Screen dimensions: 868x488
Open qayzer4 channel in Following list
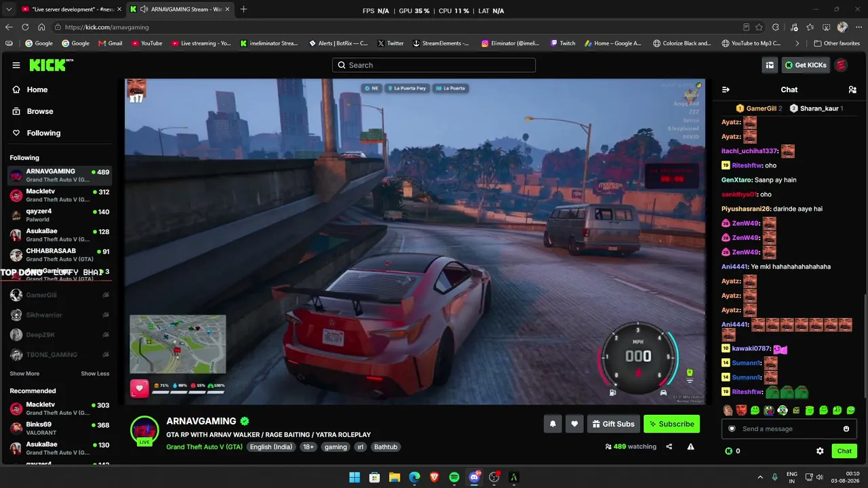coord(60,216)
